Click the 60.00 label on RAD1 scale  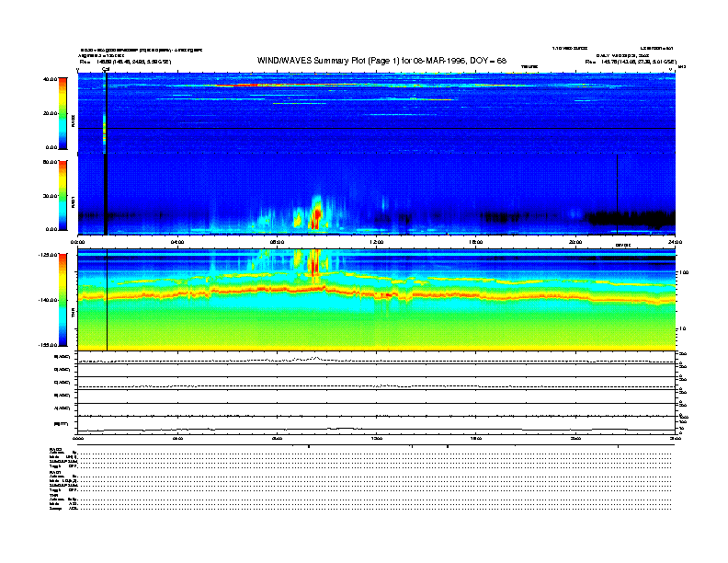point(50,162)
